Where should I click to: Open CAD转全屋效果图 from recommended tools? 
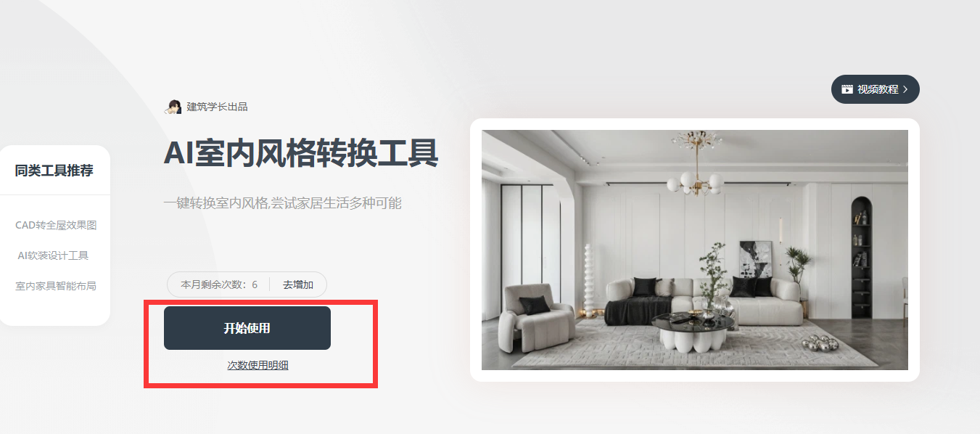[x=56, y=225]
